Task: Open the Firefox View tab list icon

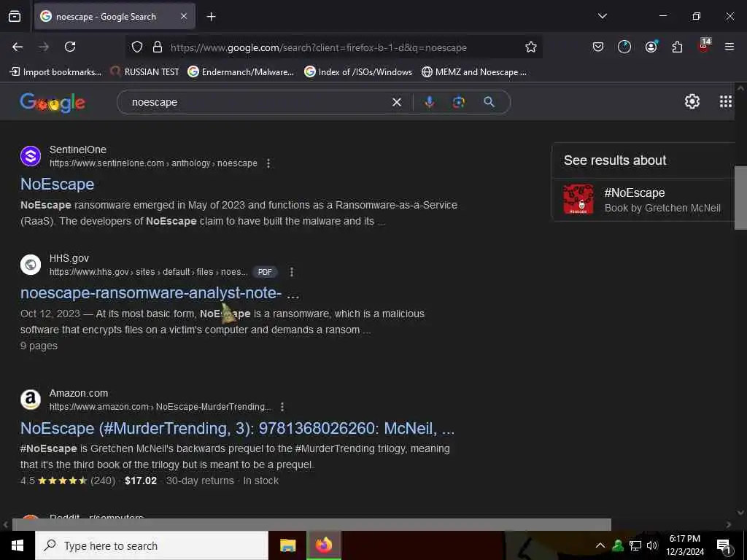Action: tap(15, 16)
